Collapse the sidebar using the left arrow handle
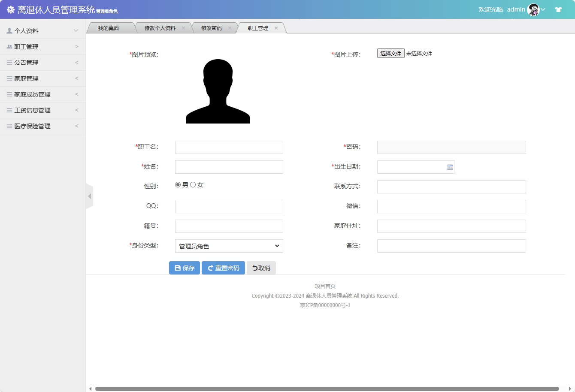575x392 pixels. (x=89, y=196)
